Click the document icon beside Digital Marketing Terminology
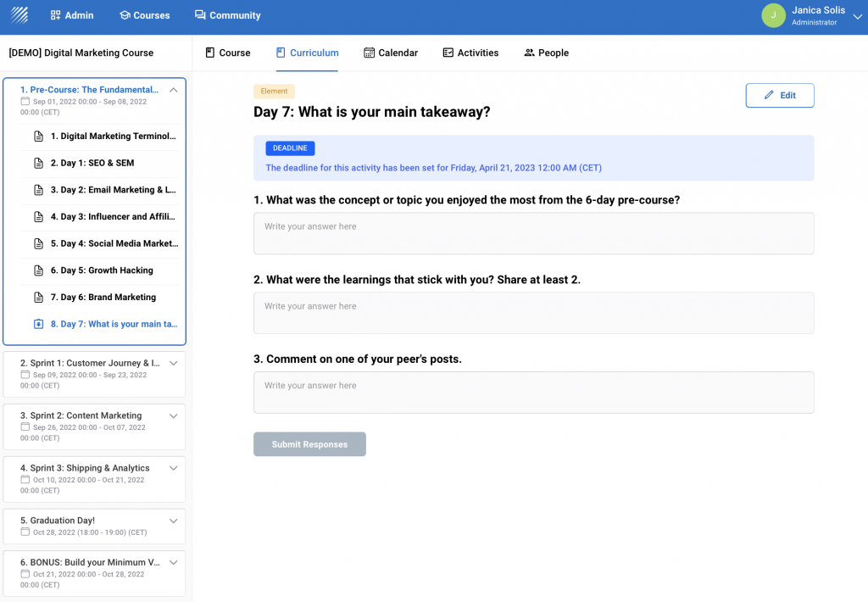Screen dimensions: 868x602 (x=38, y=137)
